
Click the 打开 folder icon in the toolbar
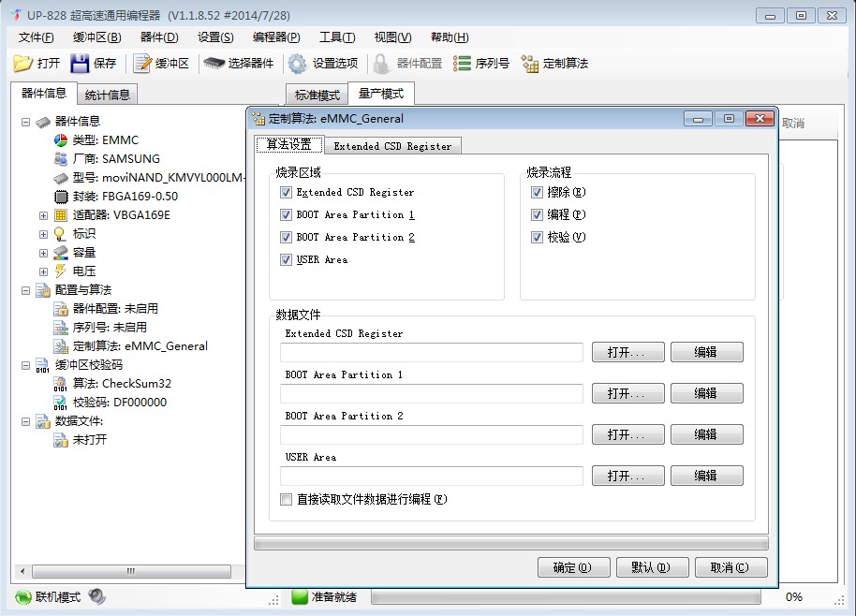pos(22,64)
